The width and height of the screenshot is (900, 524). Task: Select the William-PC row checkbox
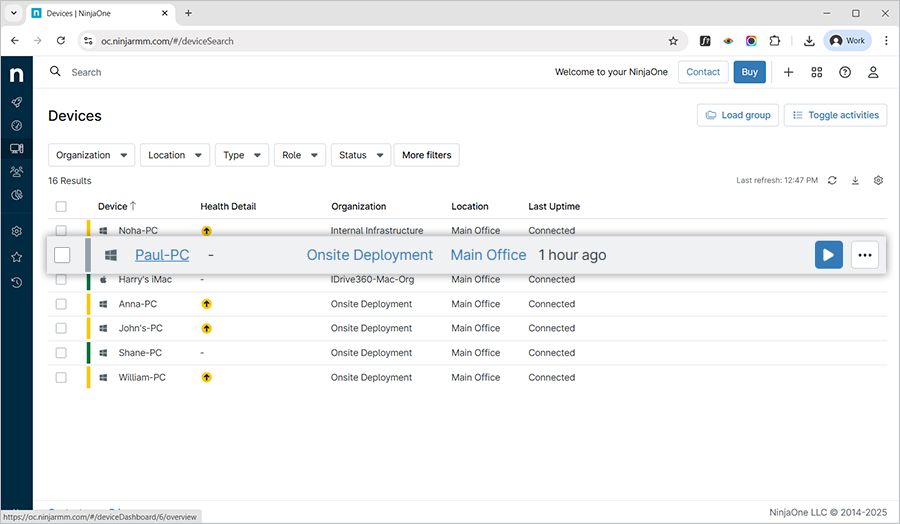point(61,378)
